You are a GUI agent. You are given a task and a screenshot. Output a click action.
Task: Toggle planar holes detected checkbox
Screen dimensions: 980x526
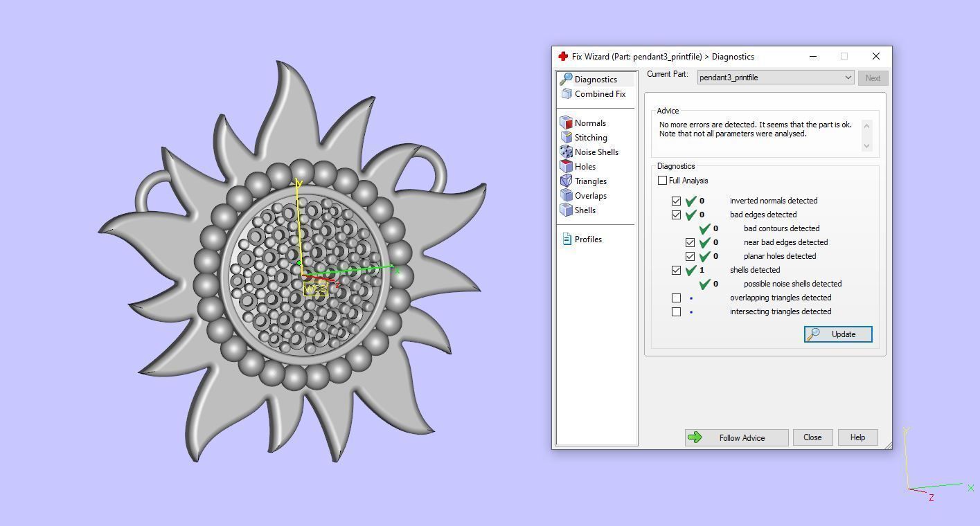(690, 256)
